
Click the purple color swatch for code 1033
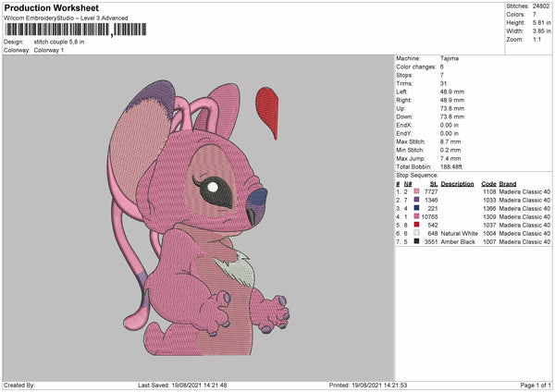click(x=416, y=200)
